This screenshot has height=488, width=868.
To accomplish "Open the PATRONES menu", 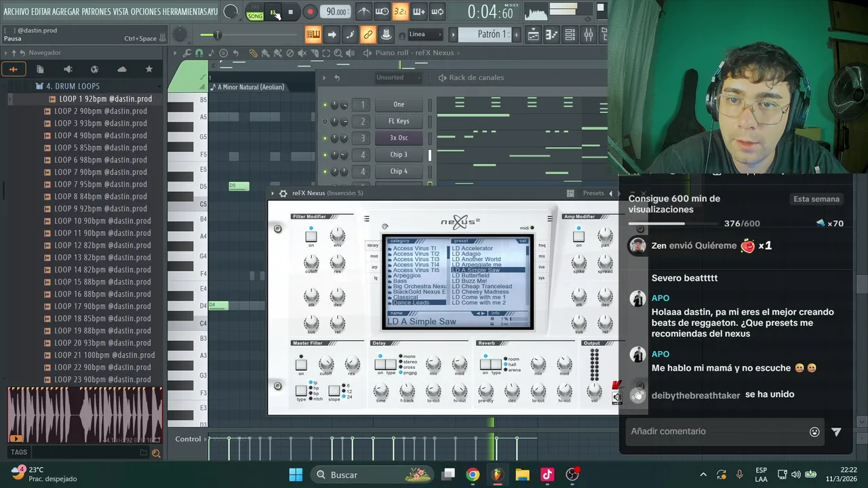I will (96, 12).
